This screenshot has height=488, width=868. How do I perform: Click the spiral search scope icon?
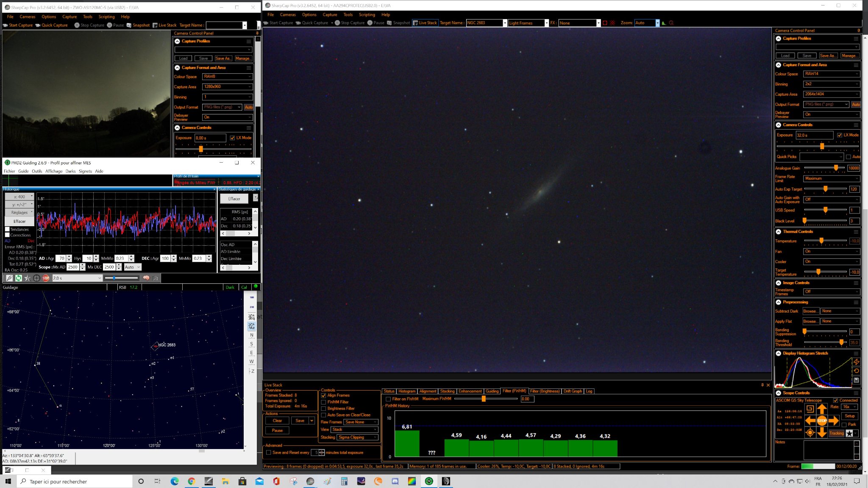(x=810, y=409)
